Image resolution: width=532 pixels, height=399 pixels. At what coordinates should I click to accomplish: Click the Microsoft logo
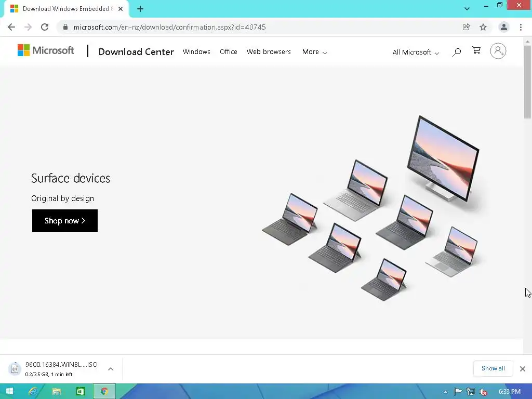tap(46, 50)
